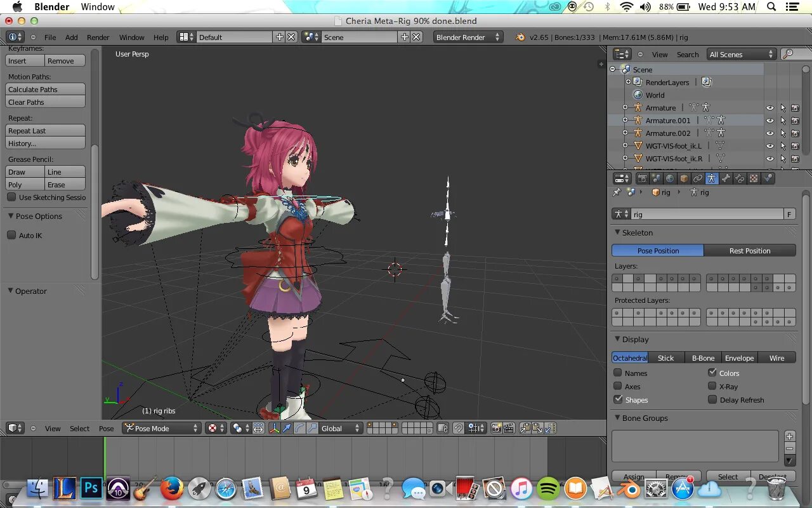Image resolution: width=812 pixels, height=508 pixels.
Task: Open the Render menu
Action: click(x=98, y=37)
